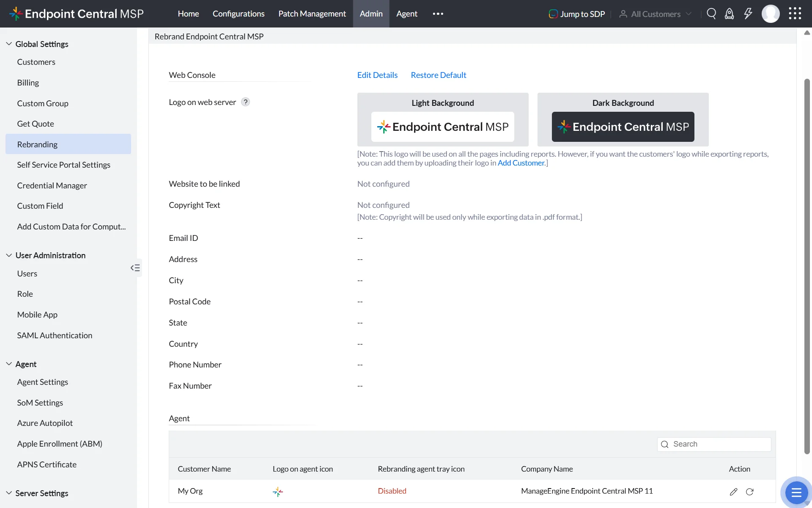Click the Disabled status for My Org

392,491
